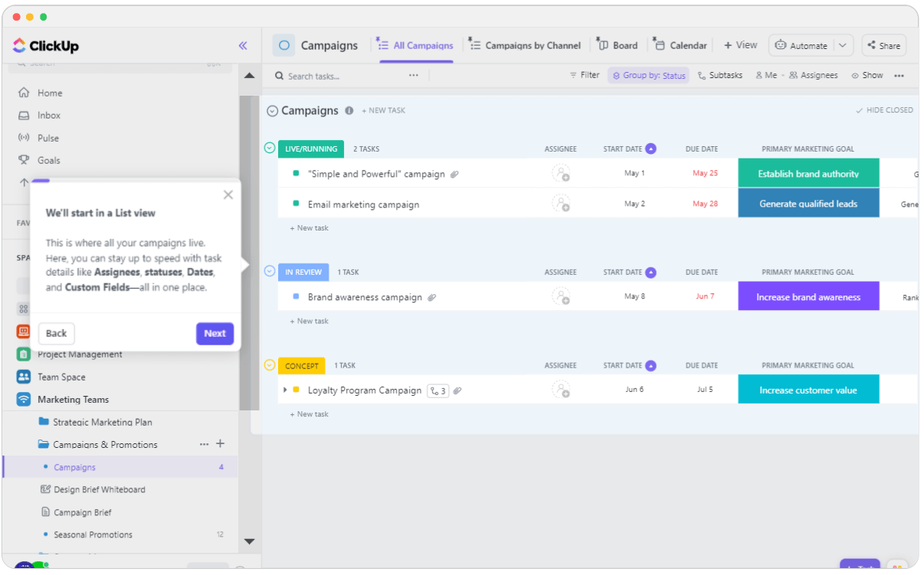Image resolution: width=924 pixels, height=575 pixels.
Task: Toggle Hide Closed tasks
Action: (884, 110)
